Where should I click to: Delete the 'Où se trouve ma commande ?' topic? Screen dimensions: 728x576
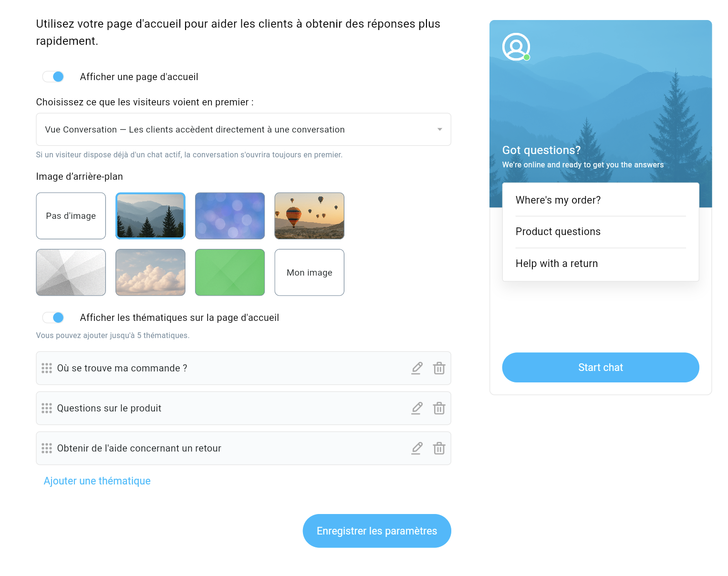tap(439, 368)
